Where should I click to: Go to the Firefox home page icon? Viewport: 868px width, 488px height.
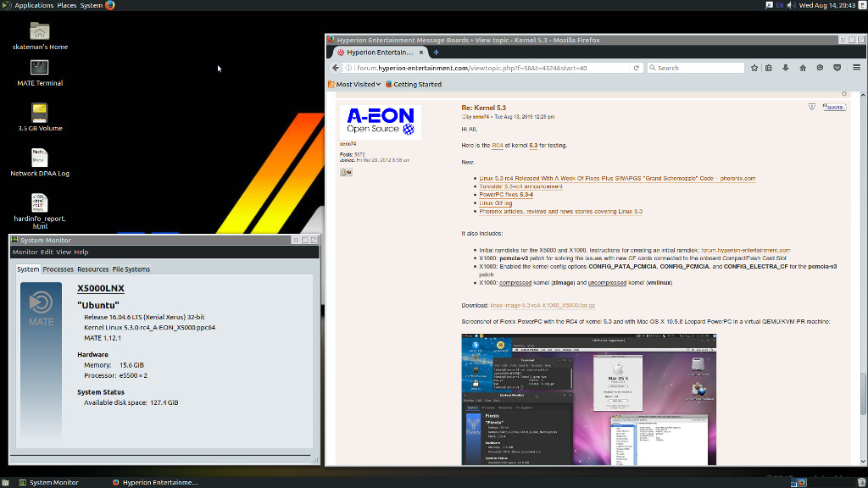coord(803,68)
